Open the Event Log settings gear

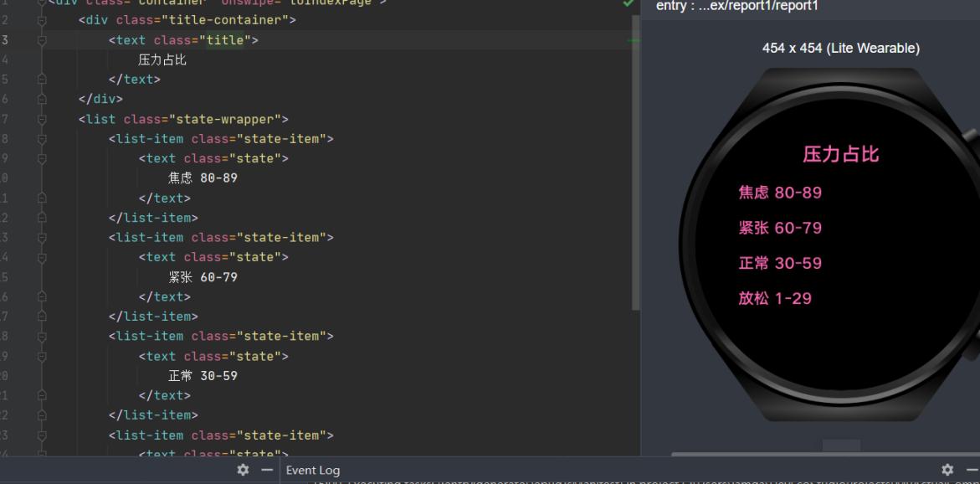click(x=947, y=470)
